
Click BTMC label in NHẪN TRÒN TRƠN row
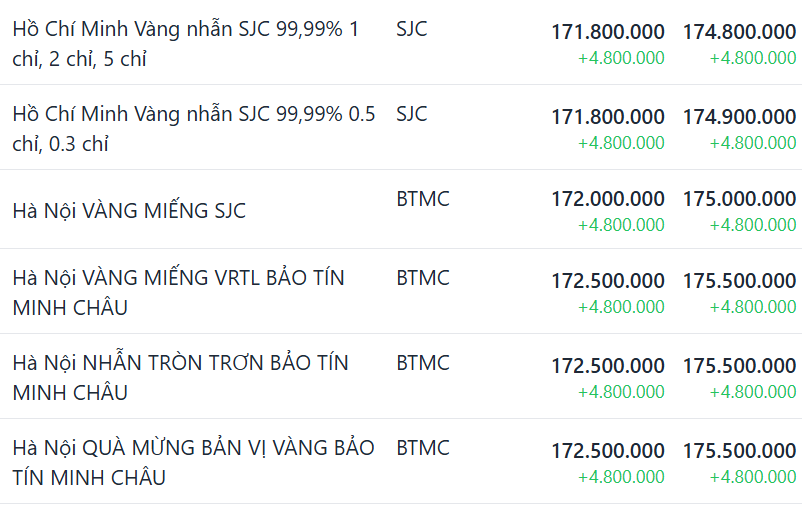click(x=423, y=362)
